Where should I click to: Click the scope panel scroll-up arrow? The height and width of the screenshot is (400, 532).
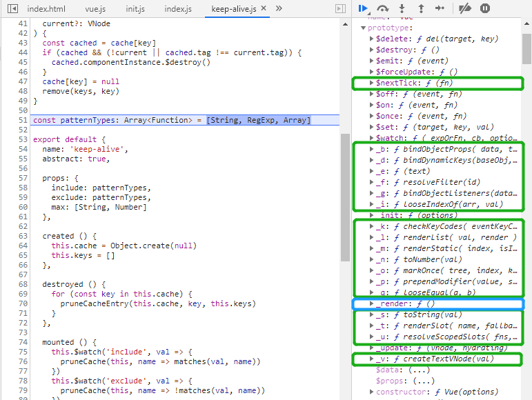click(526, 23)
